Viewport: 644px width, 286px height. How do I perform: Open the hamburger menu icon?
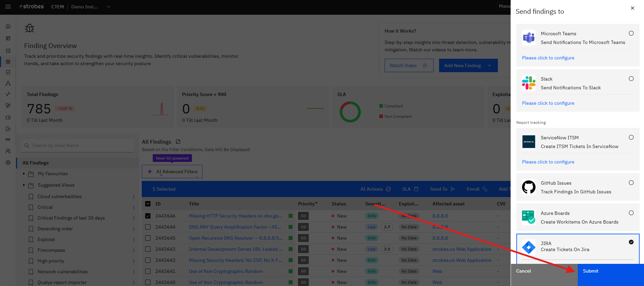[x=8, y=7]
